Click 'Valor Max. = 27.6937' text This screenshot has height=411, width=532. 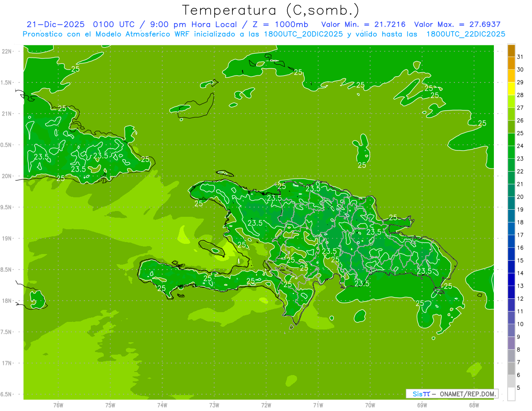tap(457, 24)
